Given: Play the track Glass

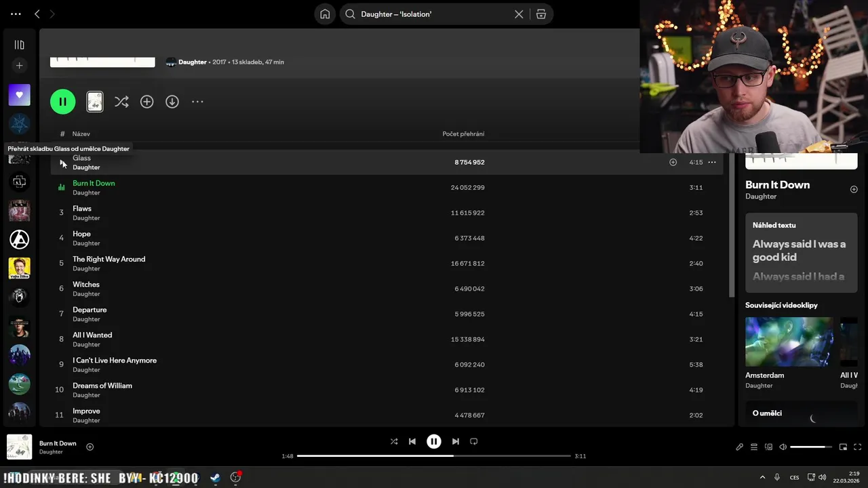Looking at the screenshot, I should coord(62,163).
